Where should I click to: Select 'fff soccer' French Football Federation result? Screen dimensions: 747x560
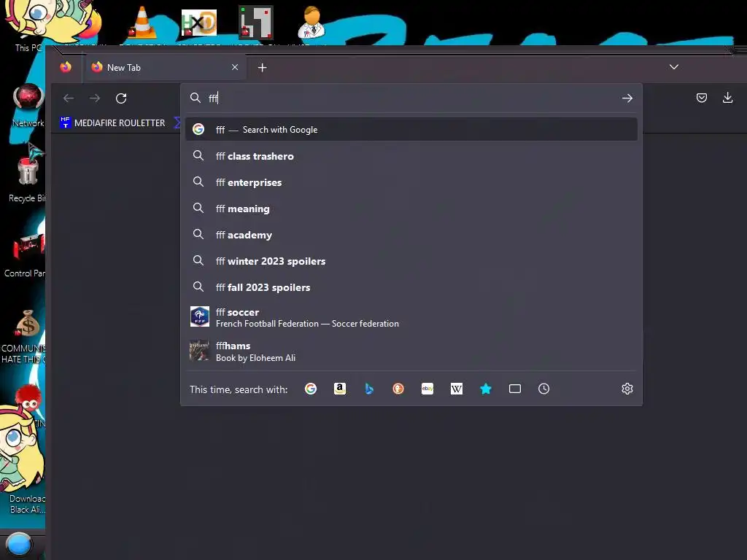click(x=411, y=317)
